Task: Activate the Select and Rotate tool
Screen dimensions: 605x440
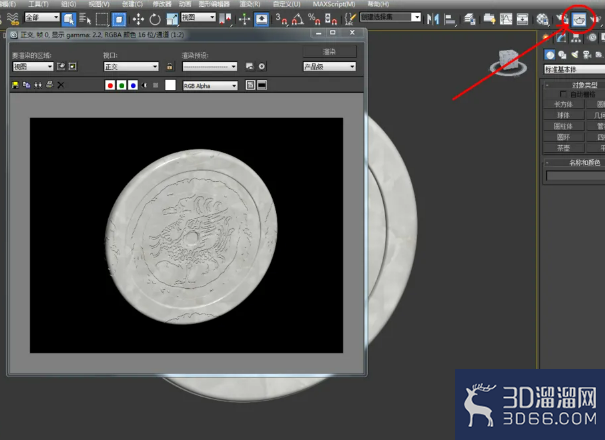Action: 155,19
